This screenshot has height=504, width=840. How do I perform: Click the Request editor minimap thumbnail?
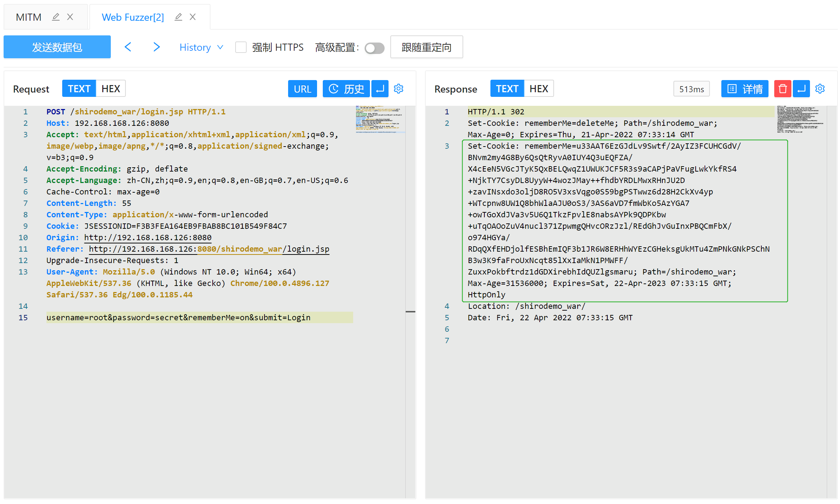click(x=380, y=120)
